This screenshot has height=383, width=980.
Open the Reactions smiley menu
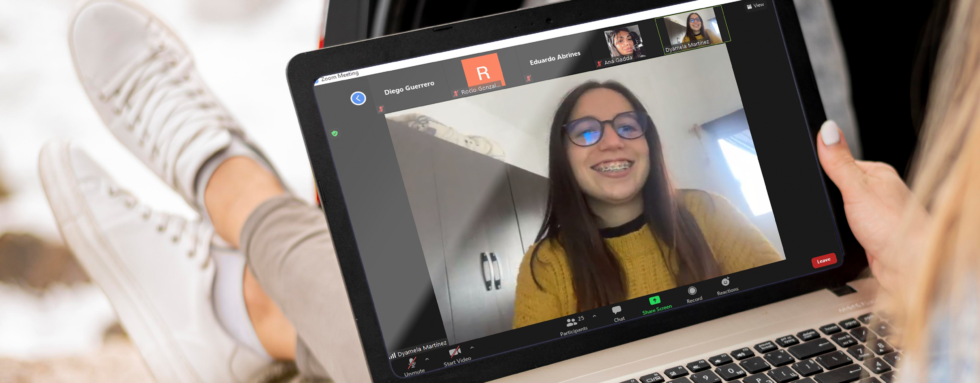click(x=726, y=283)
